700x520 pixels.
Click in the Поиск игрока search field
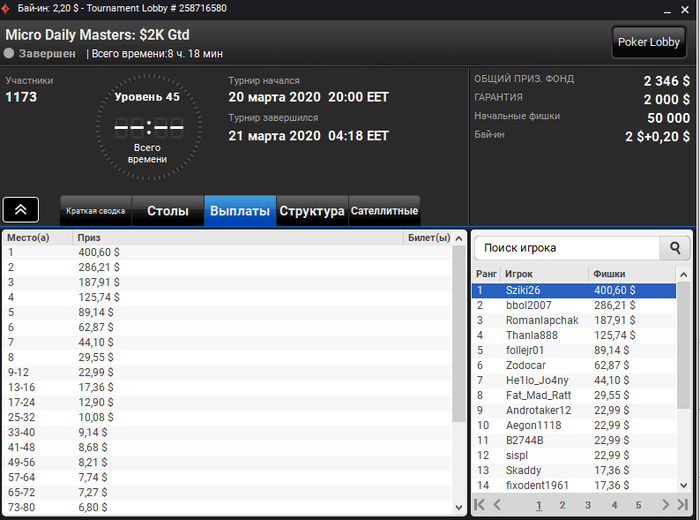click(x=567, y=248)
